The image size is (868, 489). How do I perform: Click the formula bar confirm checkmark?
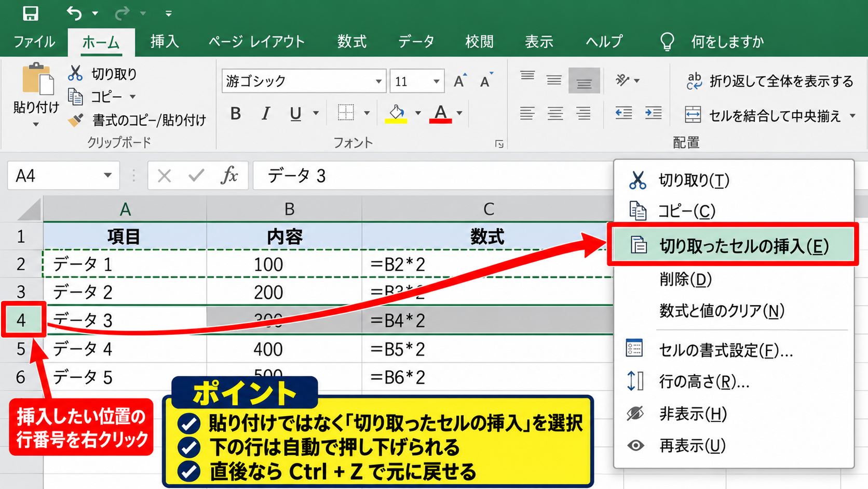[196, 176]
